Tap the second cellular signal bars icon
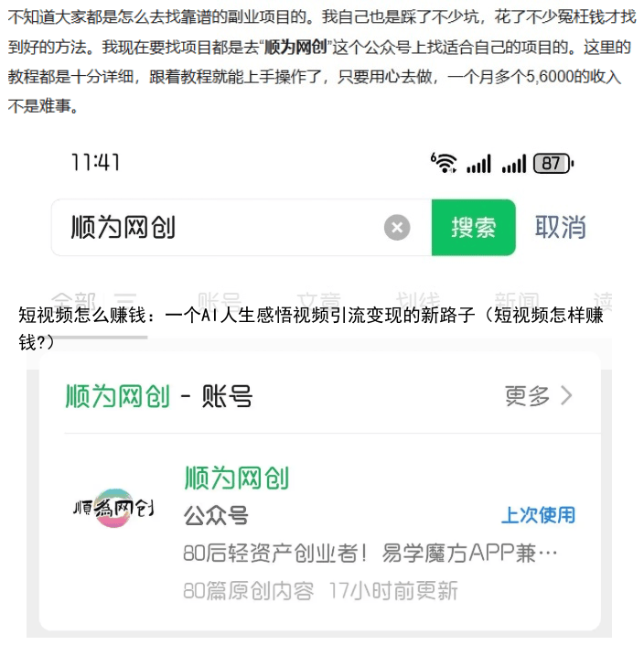Screen dimensions: 644x656 click(514, 163)
